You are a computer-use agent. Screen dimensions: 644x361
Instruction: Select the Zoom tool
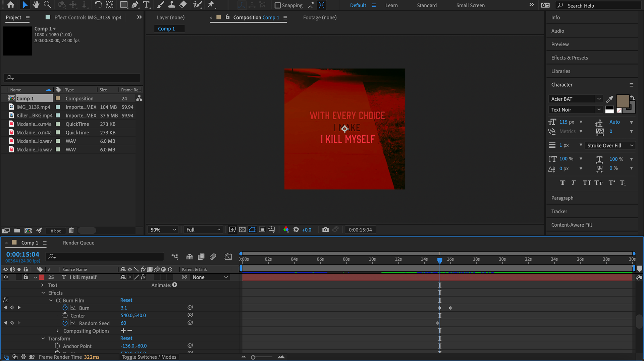tap(47, 5)
